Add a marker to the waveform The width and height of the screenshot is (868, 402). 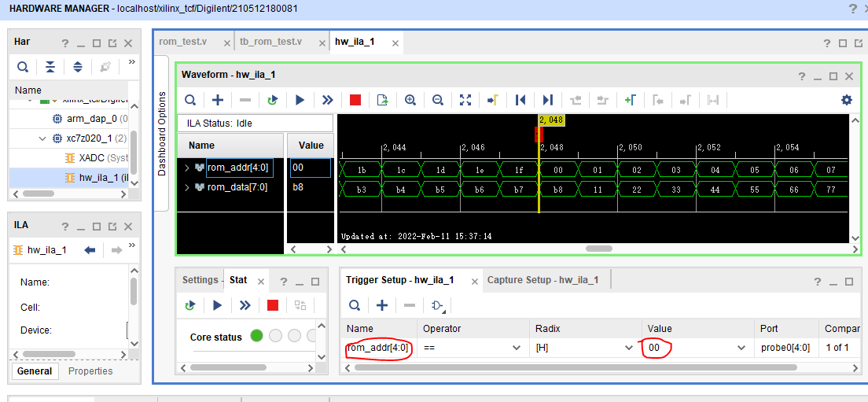(631, 100)
